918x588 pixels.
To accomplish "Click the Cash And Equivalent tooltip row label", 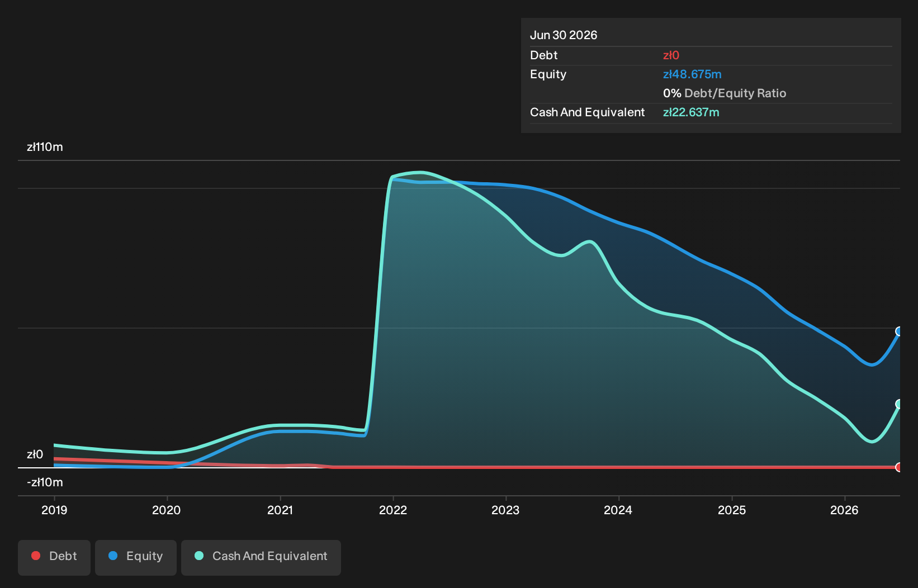I will [x=587, y=112].
